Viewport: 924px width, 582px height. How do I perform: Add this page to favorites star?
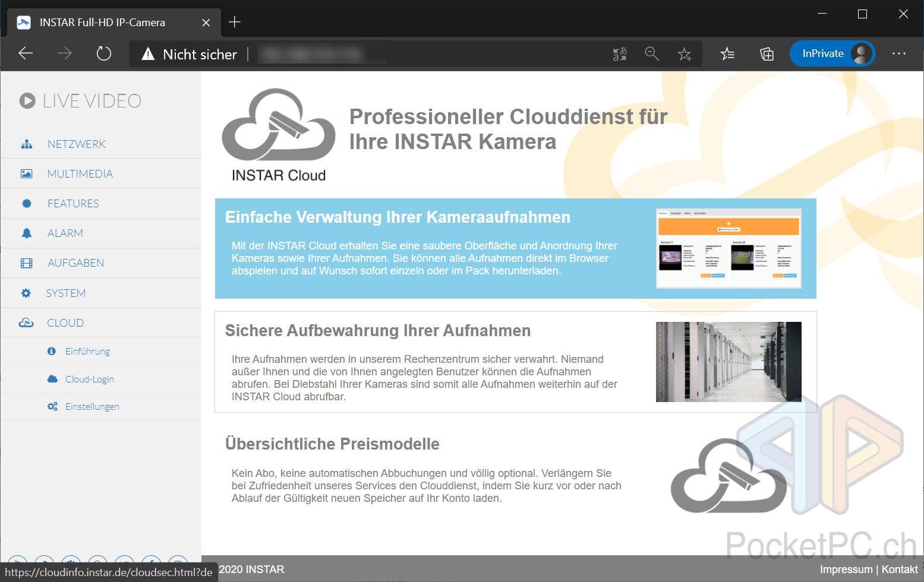click(685, 54)
